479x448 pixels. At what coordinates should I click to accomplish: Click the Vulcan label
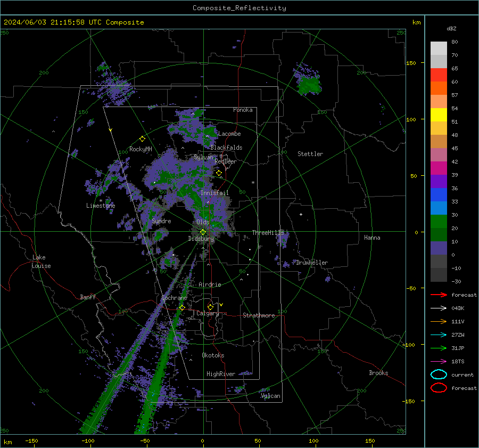click(x=270, y=396)
